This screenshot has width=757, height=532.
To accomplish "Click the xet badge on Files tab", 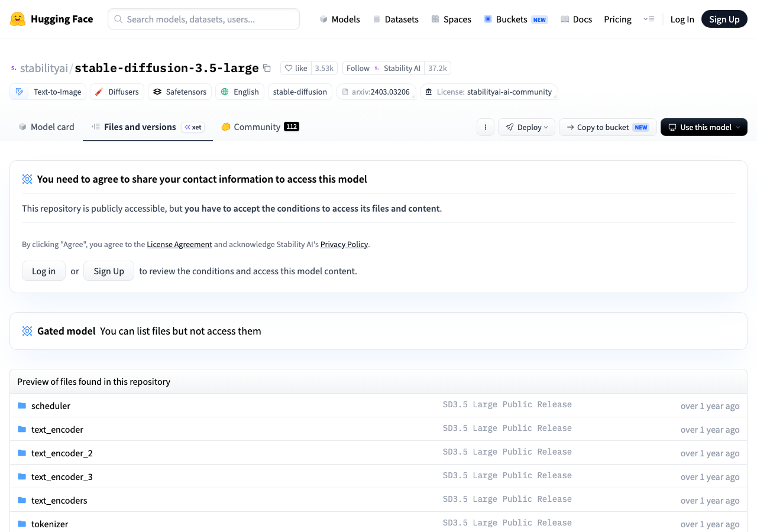I will [x=193, y=127].
